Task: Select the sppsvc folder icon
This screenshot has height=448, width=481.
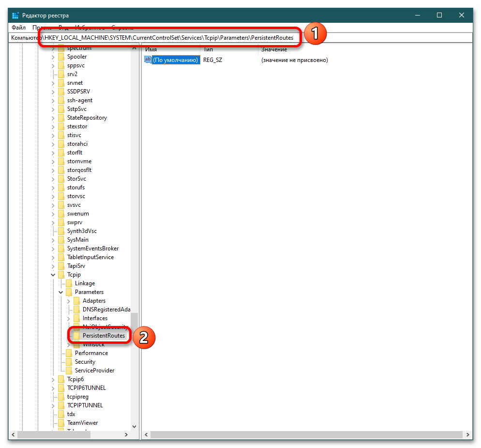Action: click(61, 65)
